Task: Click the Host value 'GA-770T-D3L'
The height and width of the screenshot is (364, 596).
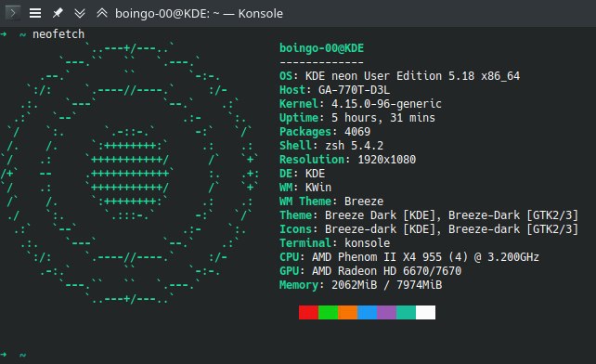Action: click(354, 90)
